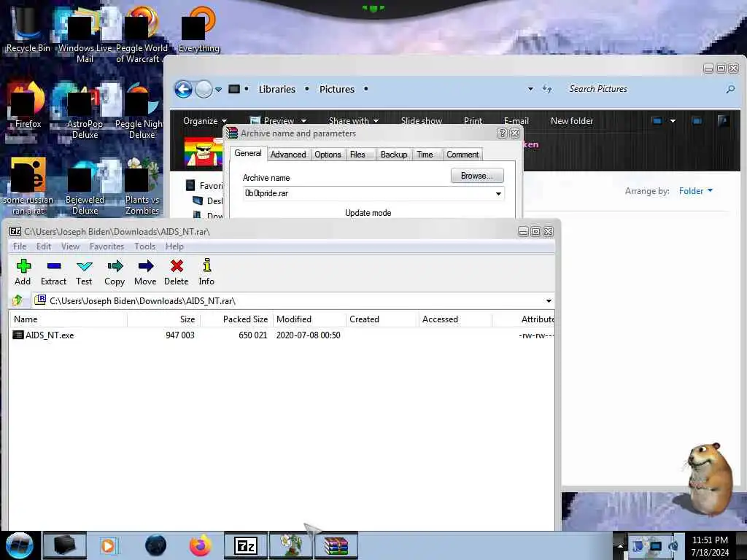The width and height of the screenshot is (747, 560).
Task: Select General tab in archive dialog
Action: click(x=248, y=153)
